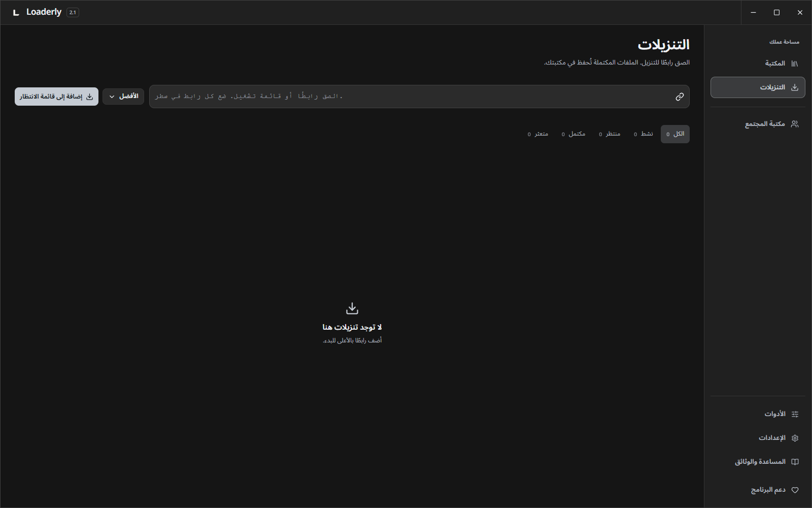
Task: Open the المكتبة (Library) sidebar icon
Action: pyautogui.click(x=795, y=63)
